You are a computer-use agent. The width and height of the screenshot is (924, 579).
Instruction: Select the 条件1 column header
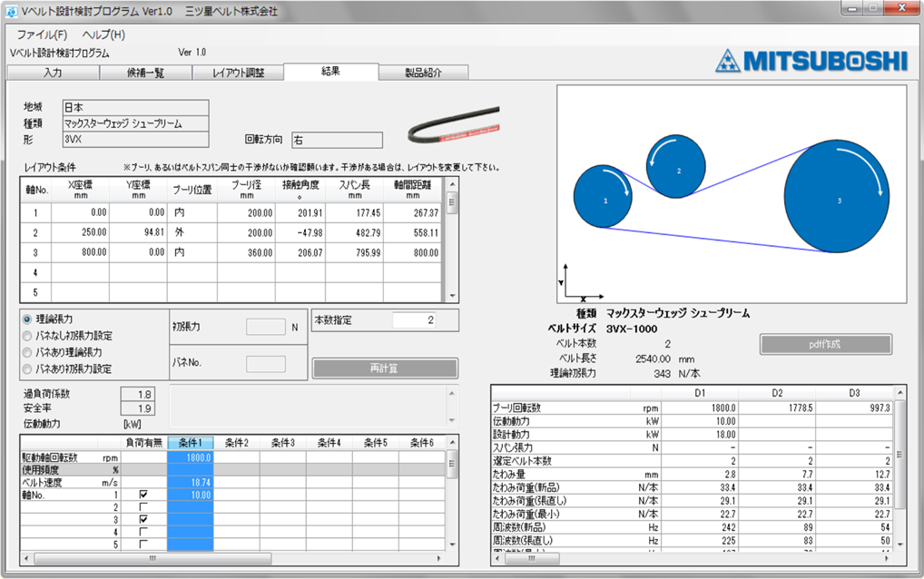pyautogui.click(x=191, y=443)
